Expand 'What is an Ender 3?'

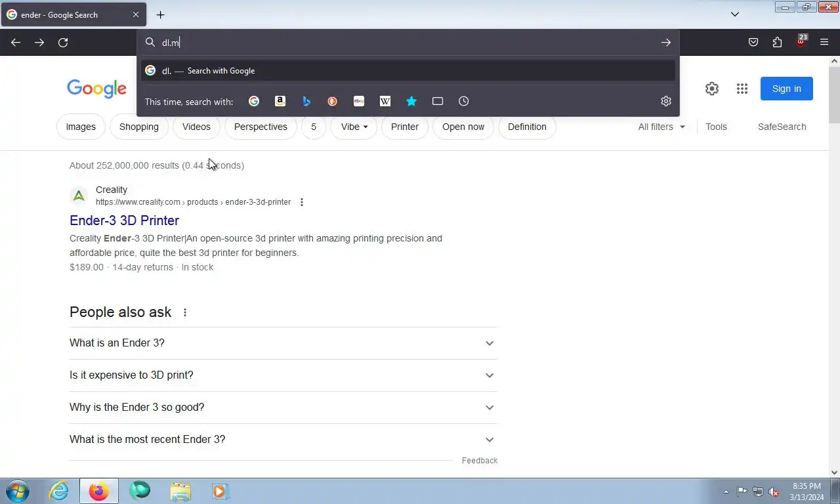[x=283, y=343]
